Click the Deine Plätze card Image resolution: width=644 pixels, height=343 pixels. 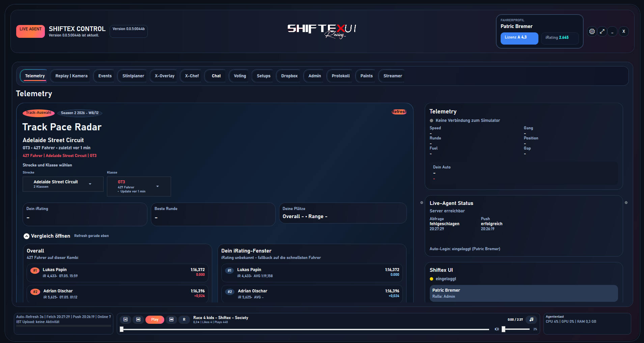coord(343,213)
